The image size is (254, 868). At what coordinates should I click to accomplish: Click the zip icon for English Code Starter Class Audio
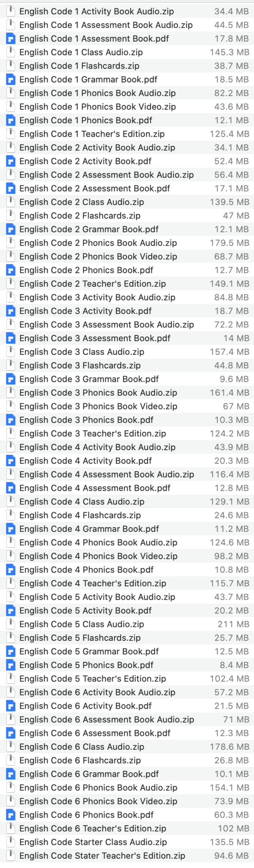pos(11,841)
